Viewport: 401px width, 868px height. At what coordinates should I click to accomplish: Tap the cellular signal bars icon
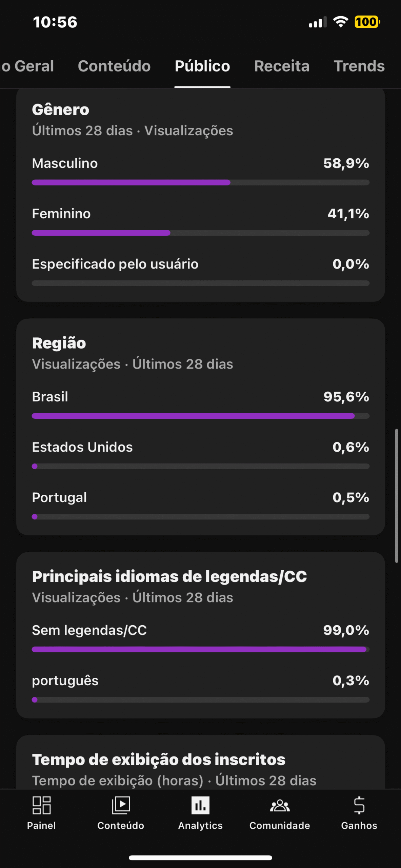pyautogui.click(x=317, y=22)
